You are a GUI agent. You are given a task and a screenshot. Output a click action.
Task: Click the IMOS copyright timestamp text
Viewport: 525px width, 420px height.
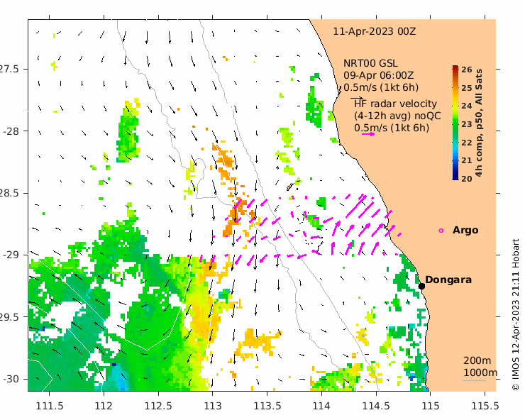pyautogui.click(x=516, y=314)
